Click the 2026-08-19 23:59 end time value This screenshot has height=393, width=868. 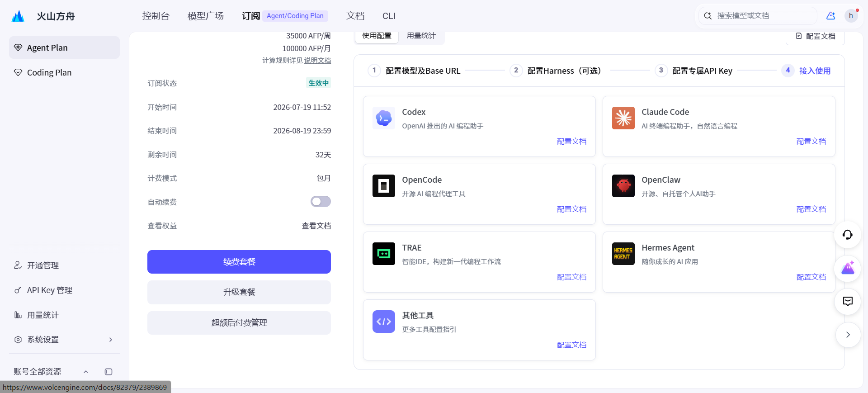coord(302,131)
